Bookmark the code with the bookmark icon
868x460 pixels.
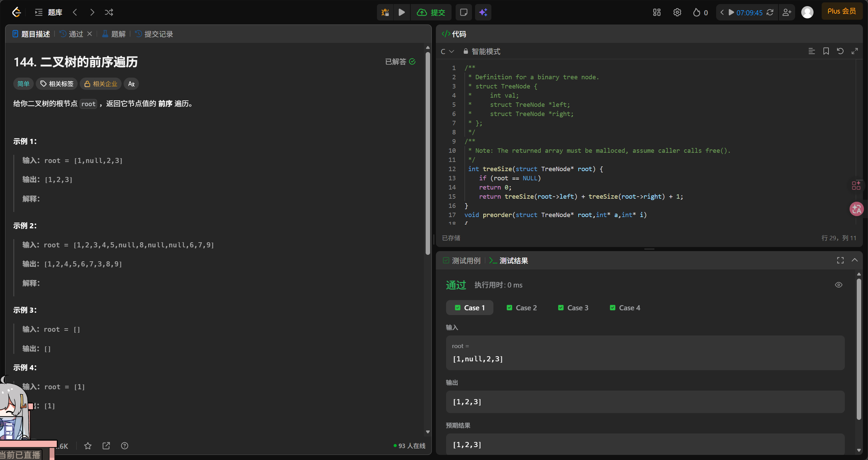826,51
